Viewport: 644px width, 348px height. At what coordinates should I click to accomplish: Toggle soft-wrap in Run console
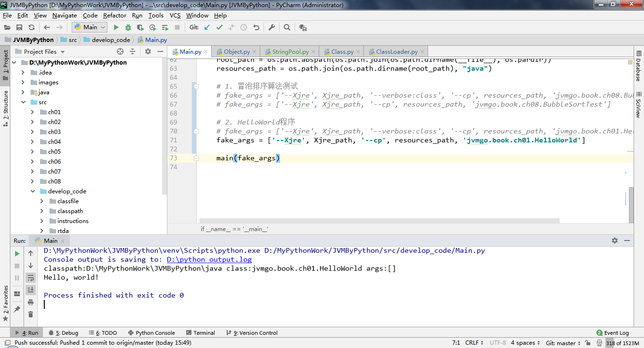pyautogui.click(x=31, y=278)
